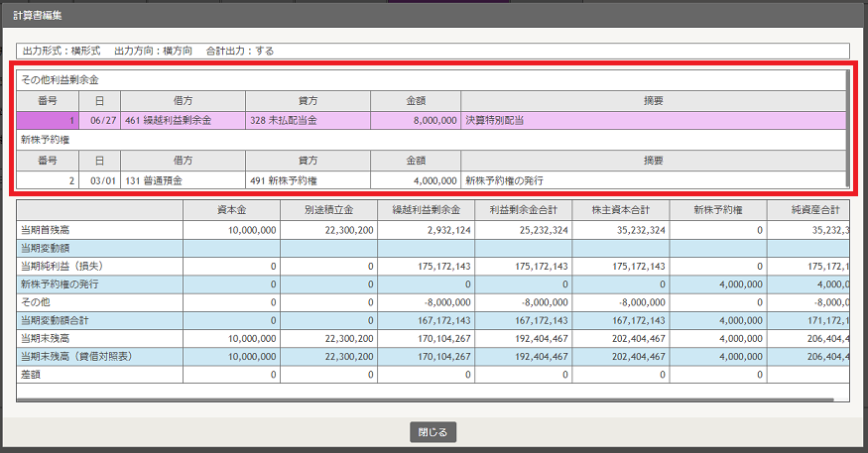Image resolution: width=868 pixels, height=453 pixels.
Task: Click the horizontal scrollbar below the table
Action: coord(426,399)
